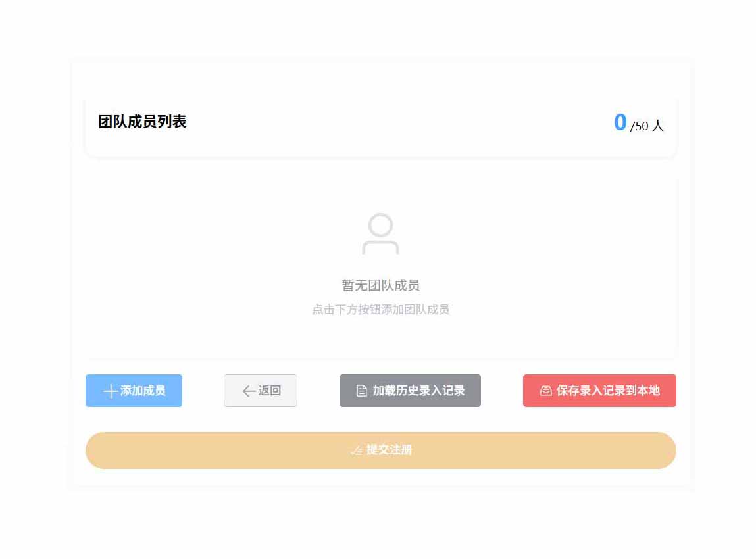Submit registration via 提交注册
The image size is (756, 559).
tap(381, 450)
